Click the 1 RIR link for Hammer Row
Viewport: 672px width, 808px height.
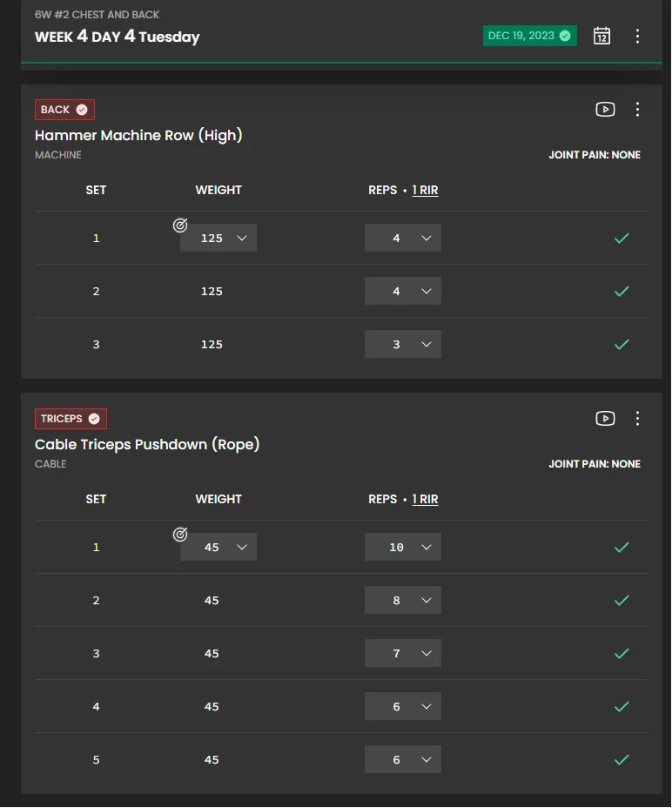pos(425,190)
